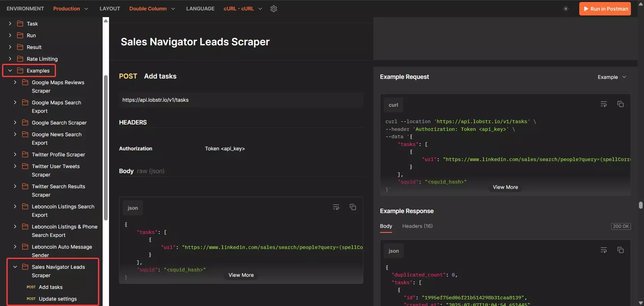
Task: Toggle word wrap in curl example request
Action: tap(603, 104)
